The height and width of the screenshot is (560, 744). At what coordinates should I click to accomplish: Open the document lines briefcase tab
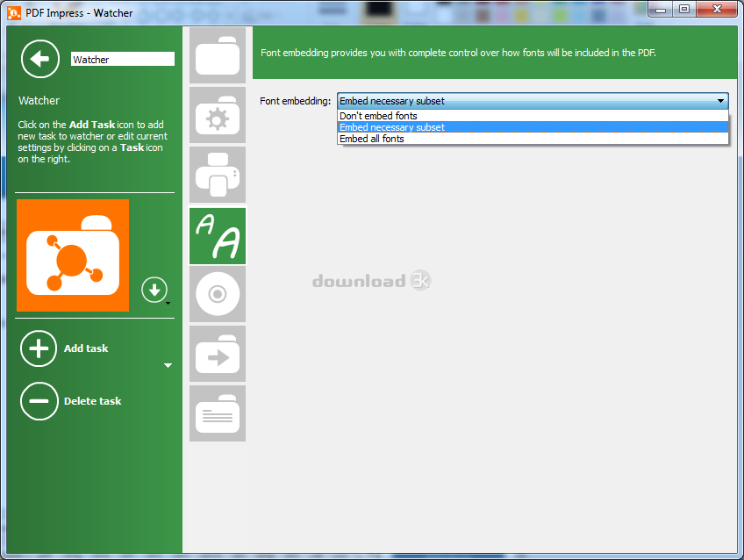coord(218,413)
